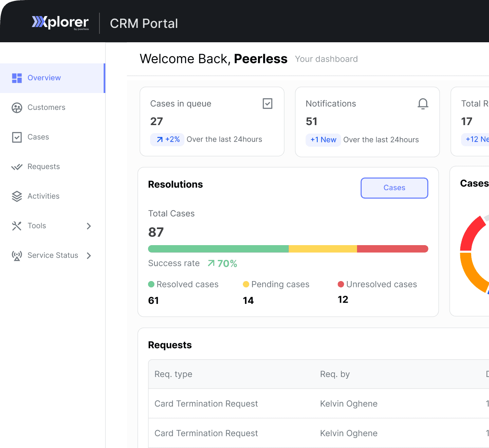Click the checkbox icon on Cases in queue card
Viewport: 489px width, 448px height.
pos(267,103)
